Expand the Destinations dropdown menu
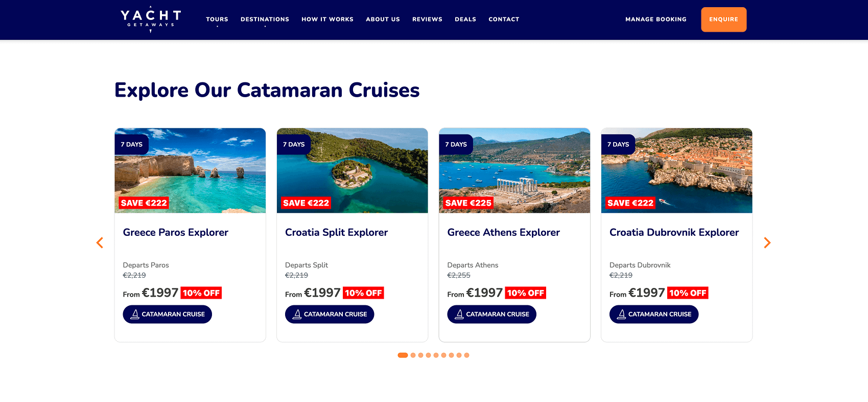This screenshot has height=402, width=868. [265, 19]
